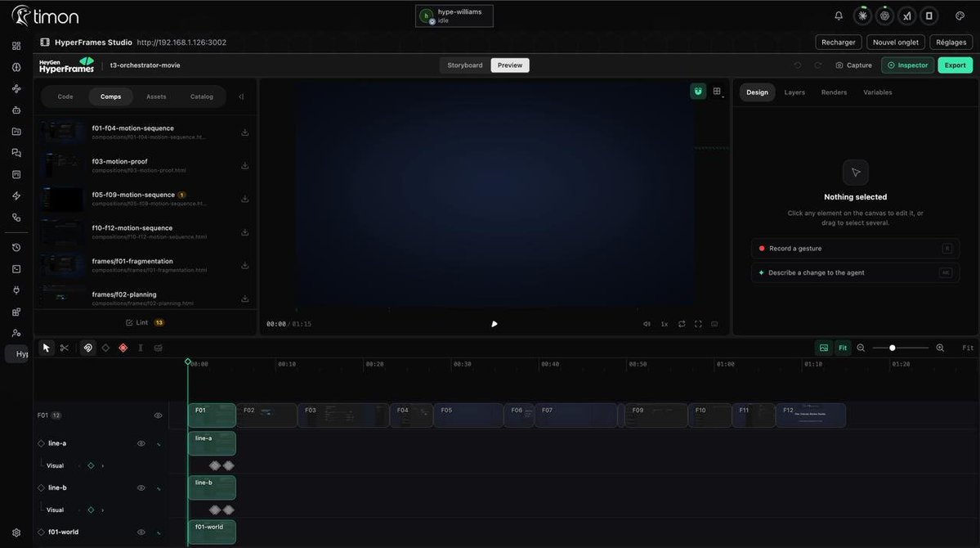Toggle keyframe diamond for line-a layer
Image resolution: width=980 pixels, height=548 pixels.
pyautogui.click(x=41, y=443)
